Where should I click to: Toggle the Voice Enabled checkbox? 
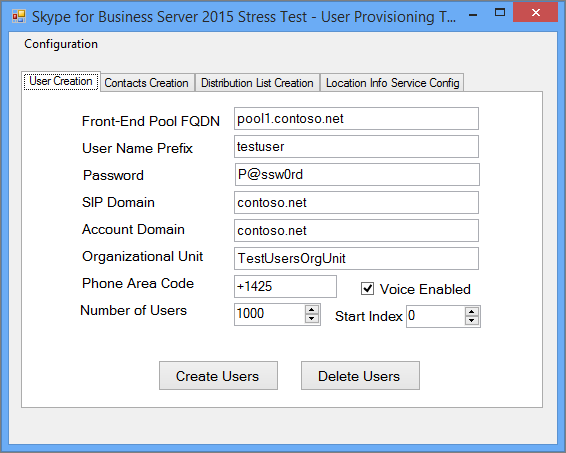367,289
